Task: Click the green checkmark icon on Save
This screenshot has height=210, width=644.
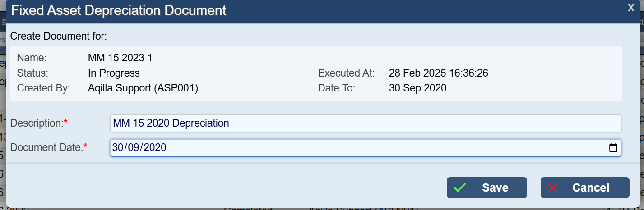Action: (x=460, y=188)
